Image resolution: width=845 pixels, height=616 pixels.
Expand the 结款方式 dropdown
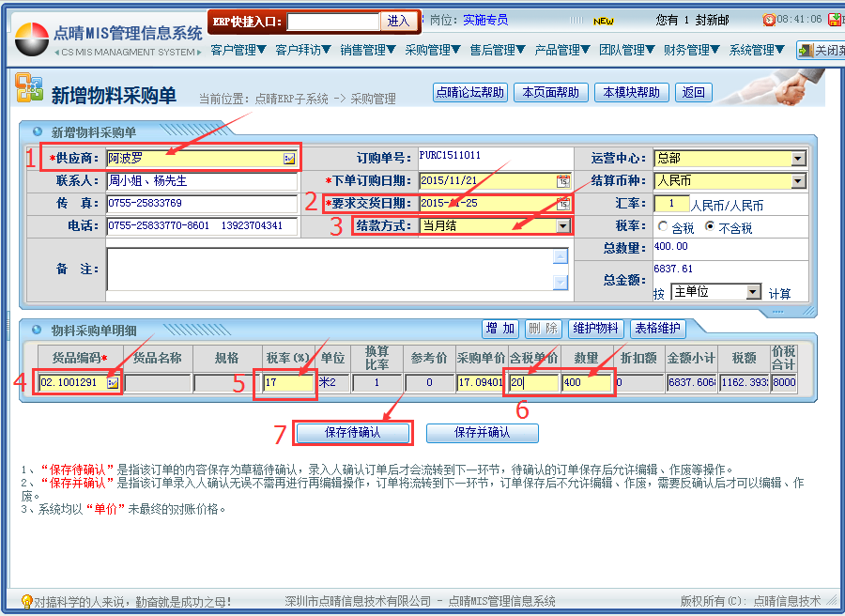[x=562, y=225]
